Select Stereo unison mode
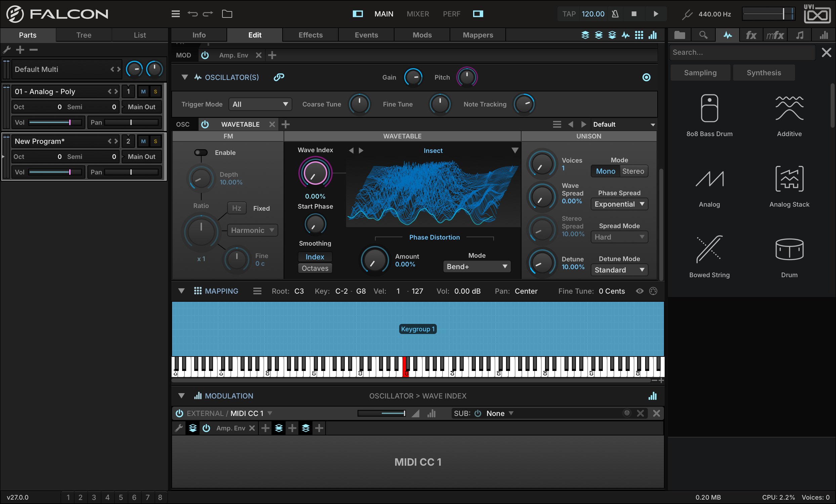The image size is (836, 504). tap(633, 171)
